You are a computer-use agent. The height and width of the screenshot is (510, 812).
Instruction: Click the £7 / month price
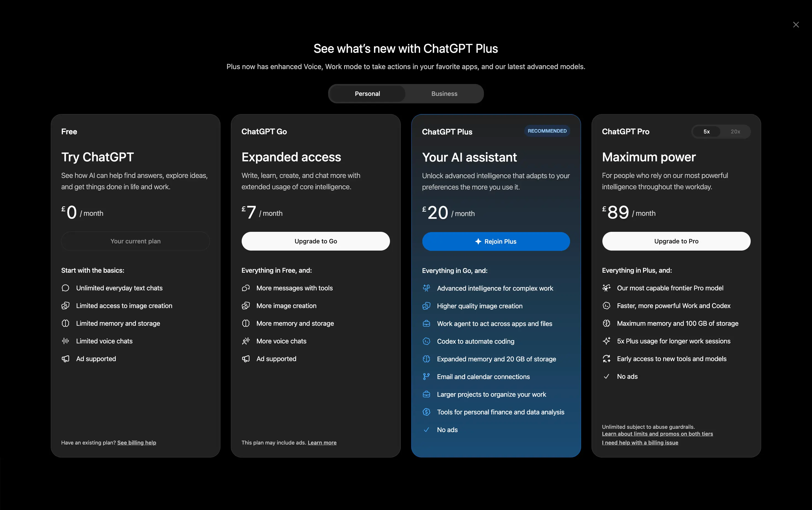262,212
